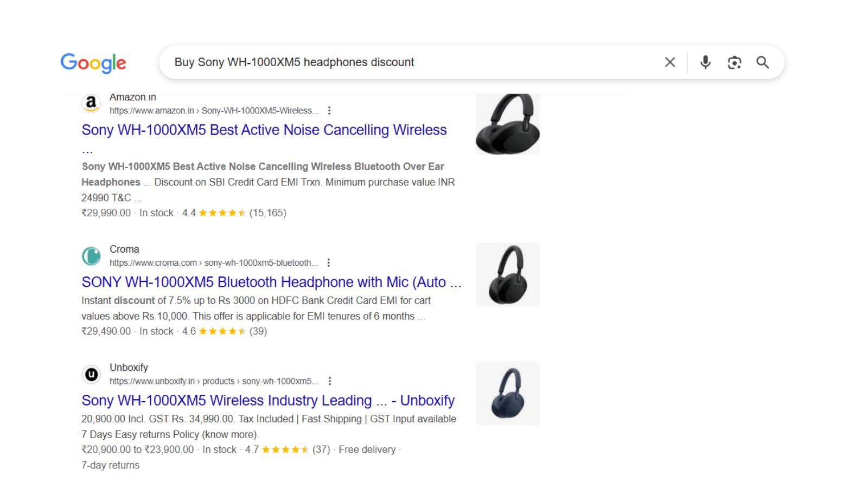
Task: Open SONY WH-1000XM5 Bluetooth Headphone Croma link
Action: coord(271,282)
